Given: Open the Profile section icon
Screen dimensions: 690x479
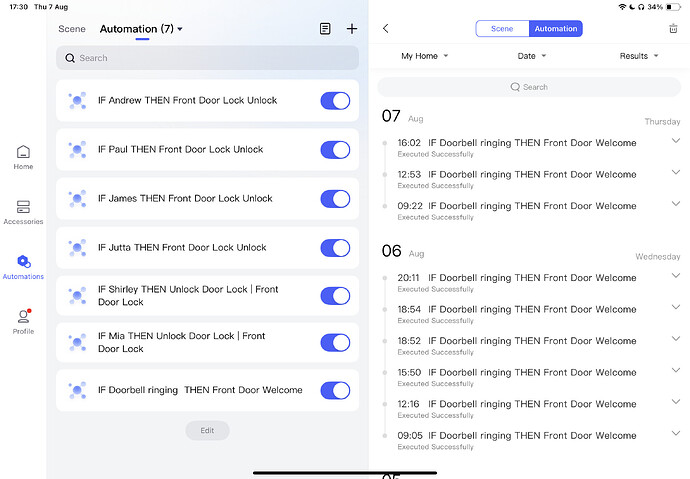Looking at the screenshot, I should 23,320.
